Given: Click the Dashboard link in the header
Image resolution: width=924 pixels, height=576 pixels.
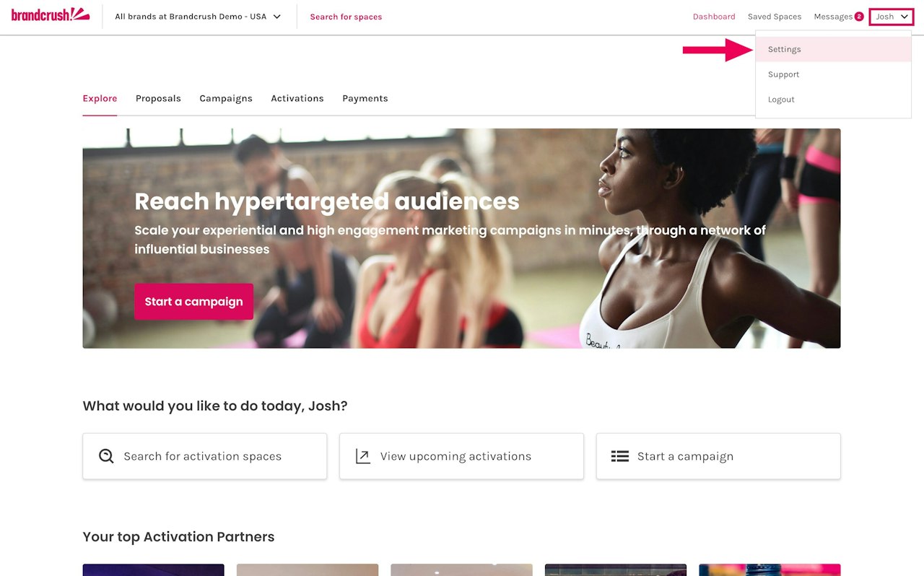Looking at the screenshot, I should point(714,17).
